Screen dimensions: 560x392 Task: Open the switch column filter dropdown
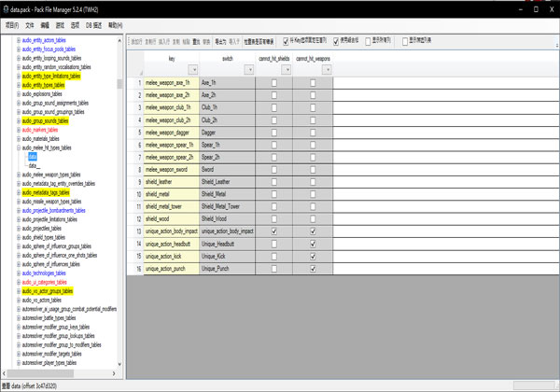tap(248, 69)
